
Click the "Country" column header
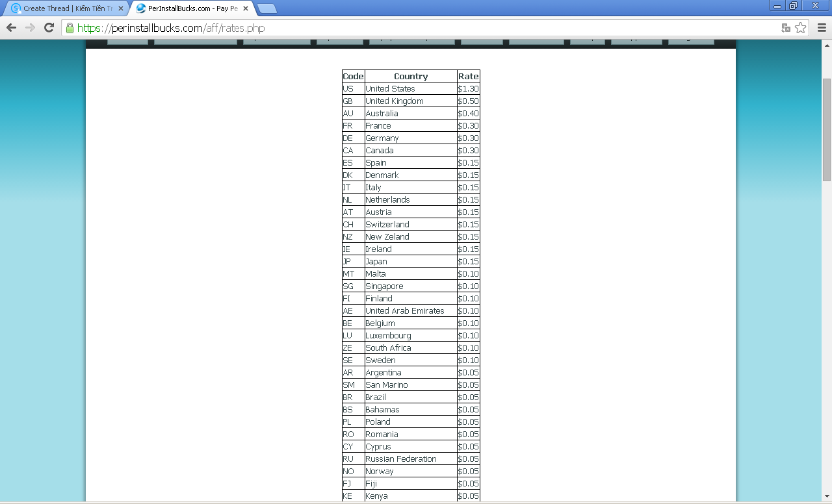tap(411, 76)
